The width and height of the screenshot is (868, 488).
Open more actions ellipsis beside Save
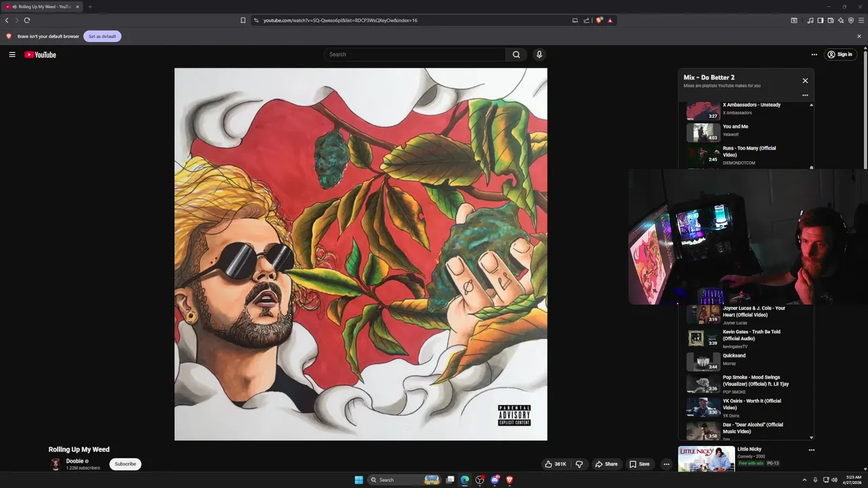667,464
